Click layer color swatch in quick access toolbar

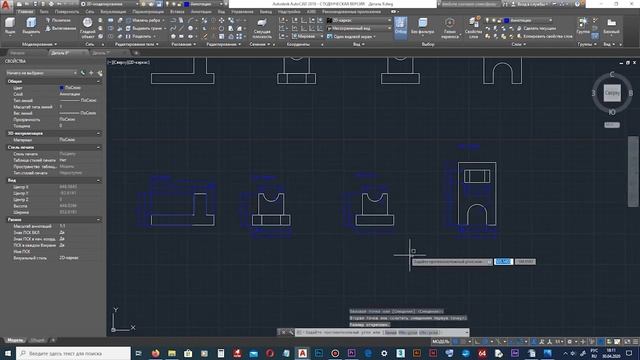pos(187,4)
